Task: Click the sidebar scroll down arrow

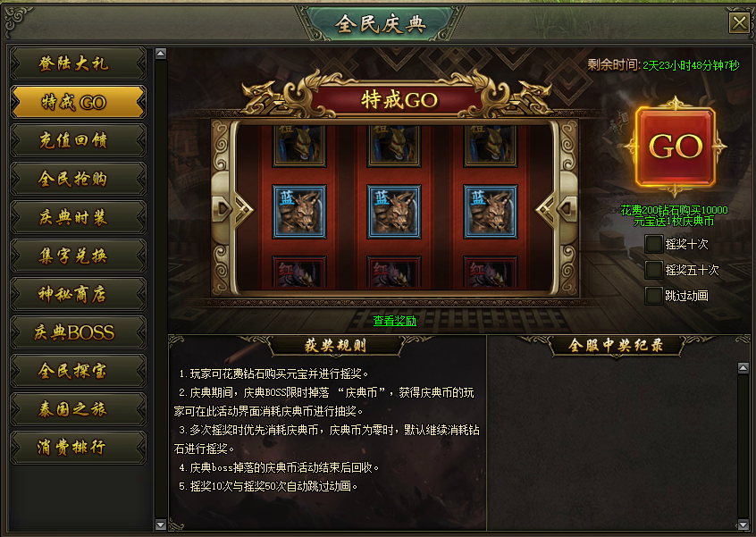Action: pyautogui.click(x=161, y=524)
